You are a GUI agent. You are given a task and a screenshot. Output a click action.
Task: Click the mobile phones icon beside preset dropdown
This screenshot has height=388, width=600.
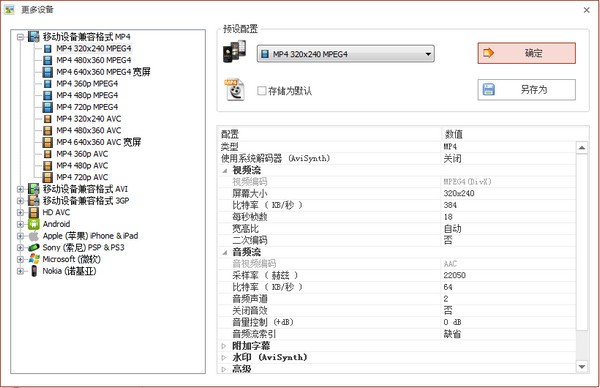point(234,52)
